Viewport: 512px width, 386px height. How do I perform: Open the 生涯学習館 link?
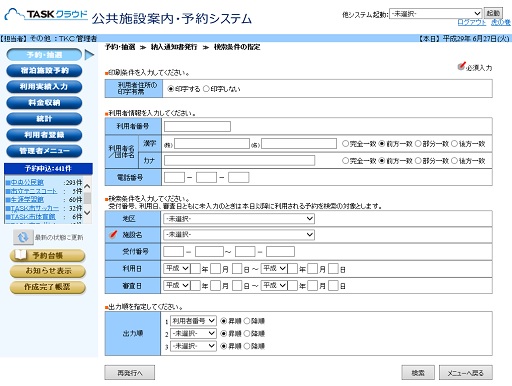pos(27,200)
